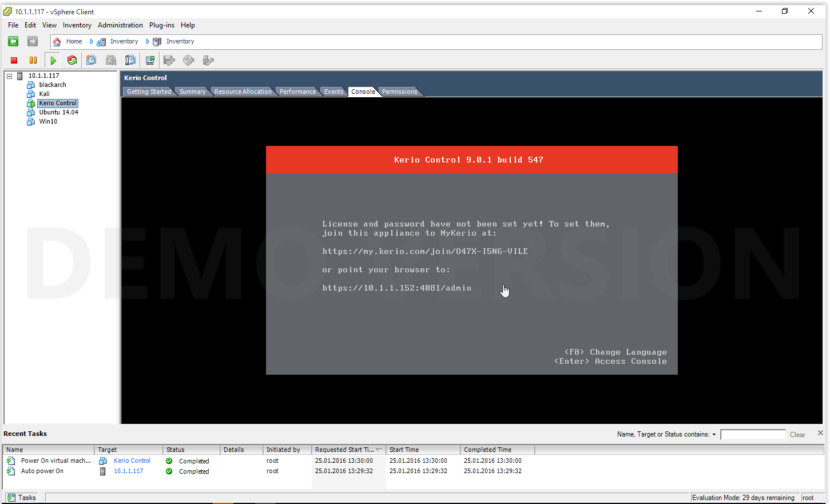Click the Ubuntu 14.04 VM icon

point(31,113)
